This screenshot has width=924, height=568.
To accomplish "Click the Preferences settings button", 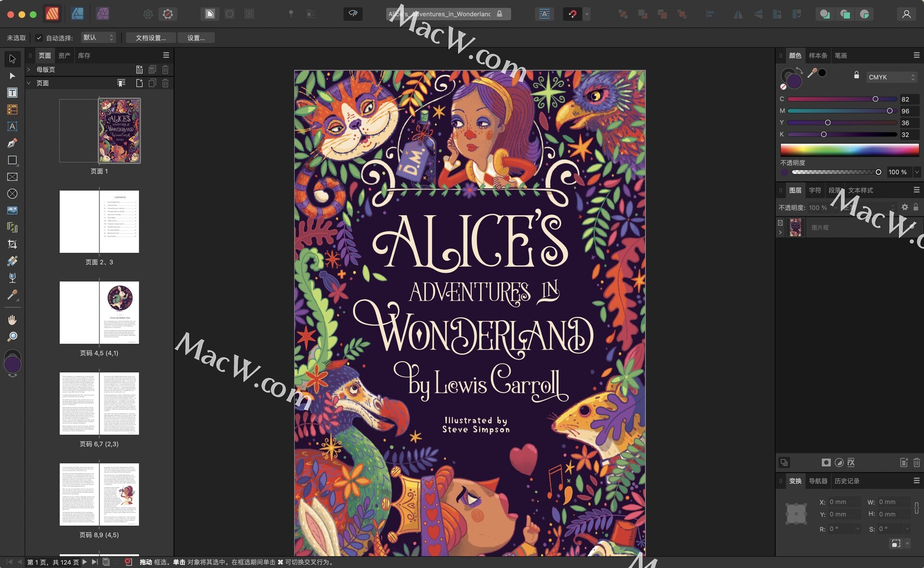I will pos(196,38).
